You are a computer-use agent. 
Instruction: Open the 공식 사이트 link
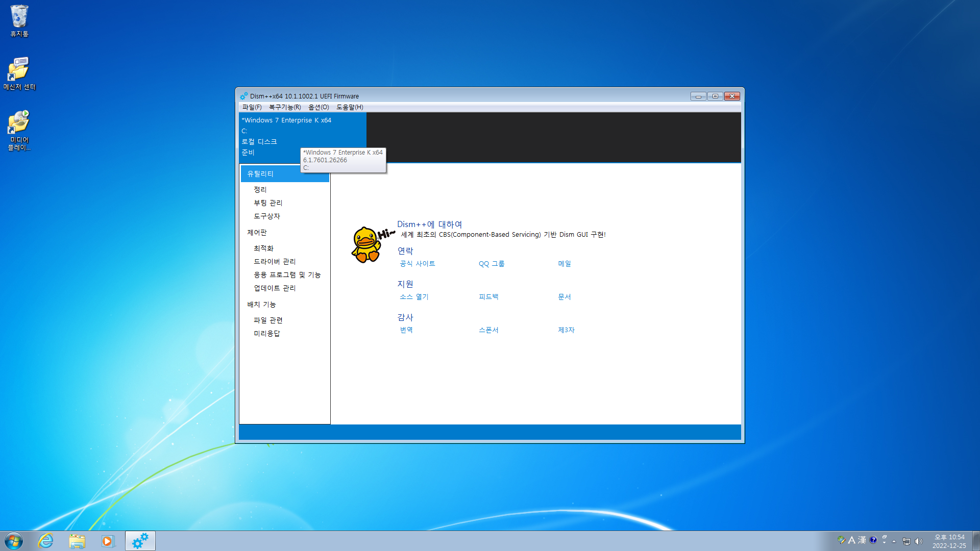click(x=417, y=264)
